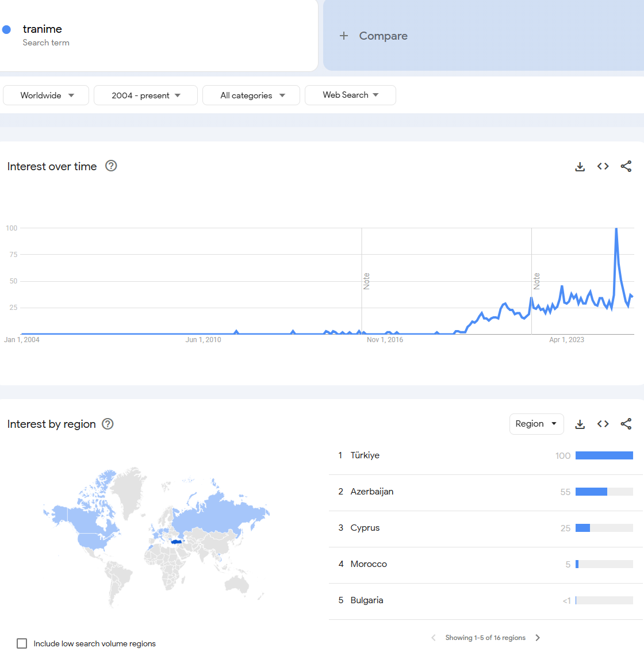Download Interest over time data as CSV
The image size is (644, 663).
coord(580,167)
